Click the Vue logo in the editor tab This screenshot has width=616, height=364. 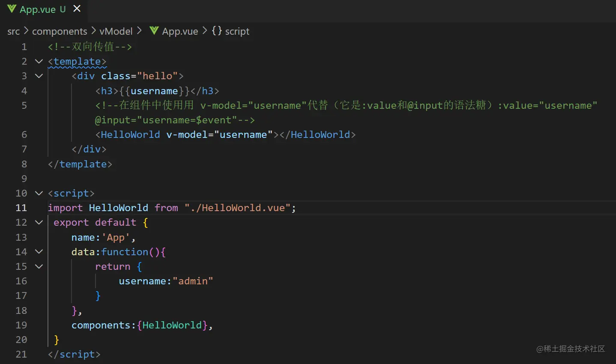(x=12, y=9)
